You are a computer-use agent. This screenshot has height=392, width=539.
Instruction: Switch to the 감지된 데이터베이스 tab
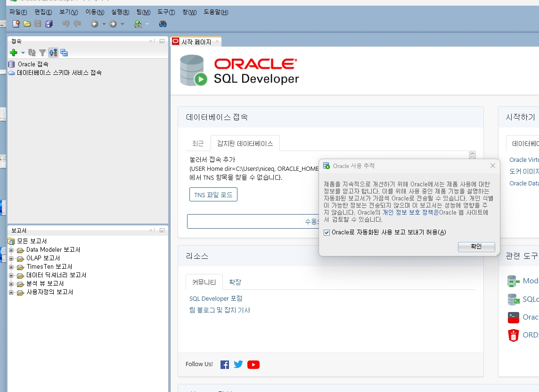245,144
